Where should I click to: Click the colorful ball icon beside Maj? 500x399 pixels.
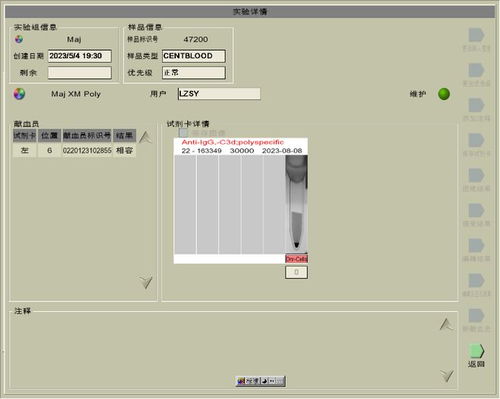19,39
